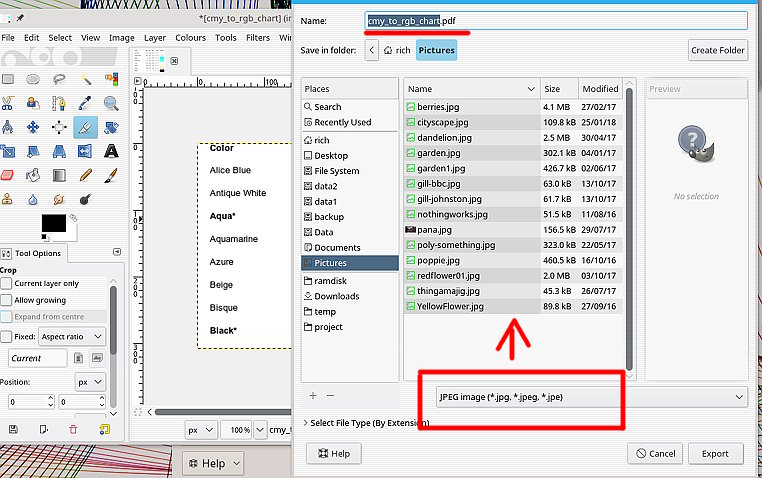Screen dimensions: 762x478
Task: Select the Paths tool
Action: tap(59, 103)
